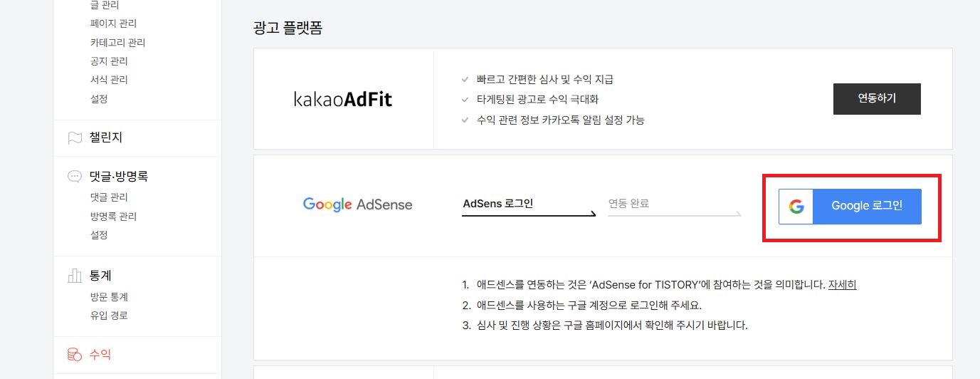Click the 수익 coins icon

pyautogui.click(x=75, y=354)
